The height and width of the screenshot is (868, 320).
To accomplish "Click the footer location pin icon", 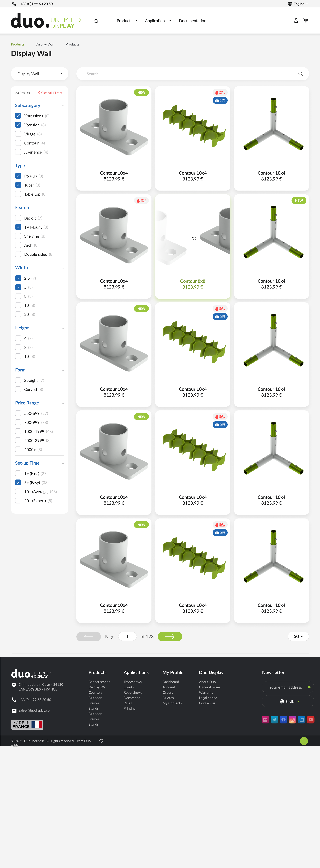I will 14,685.
